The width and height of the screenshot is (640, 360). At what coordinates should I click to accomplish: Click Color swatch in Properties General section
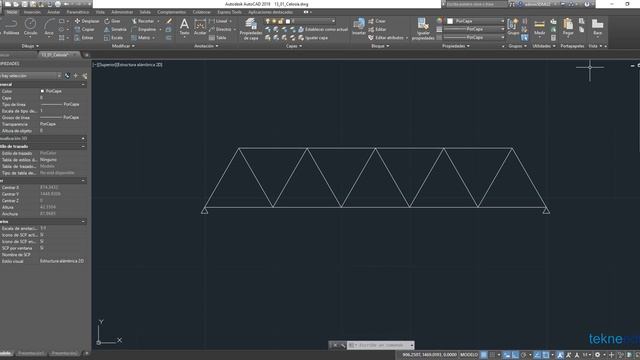click(42, 91)
